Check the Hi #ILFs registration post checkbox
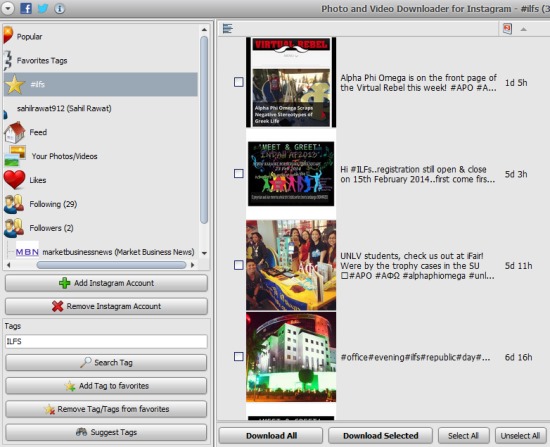 239,174
